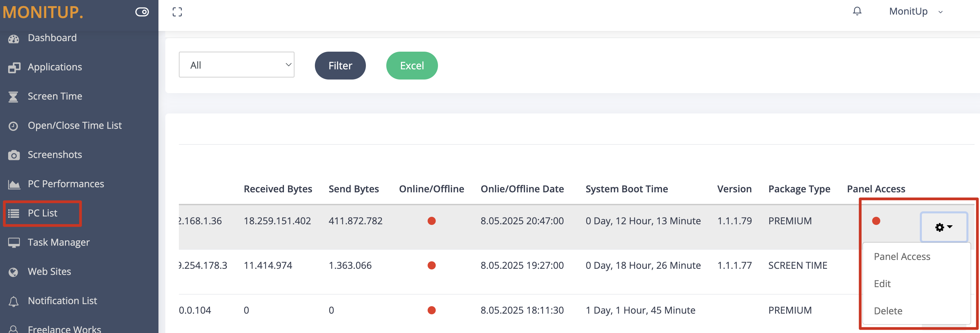Image resolution: width=980 pixels, height=333 pixels.
Task: Export list with Excel button
Action: click(412, 65)
